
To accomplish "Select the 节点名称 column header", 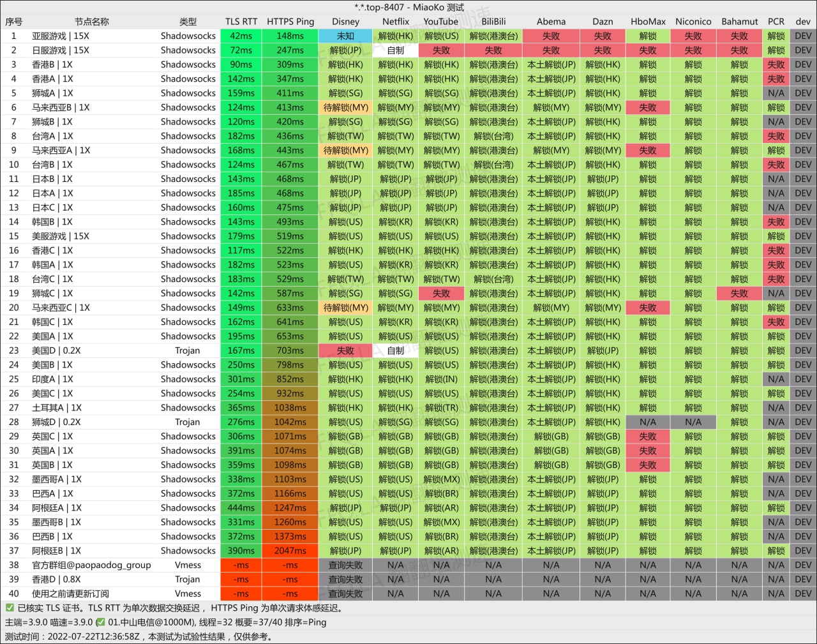I will click(x=92, y=22).
